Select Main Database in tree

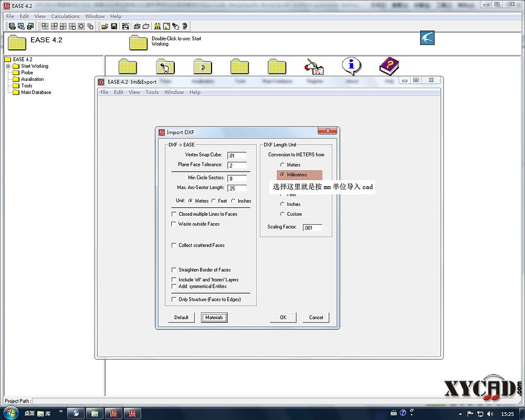(36, 92)
